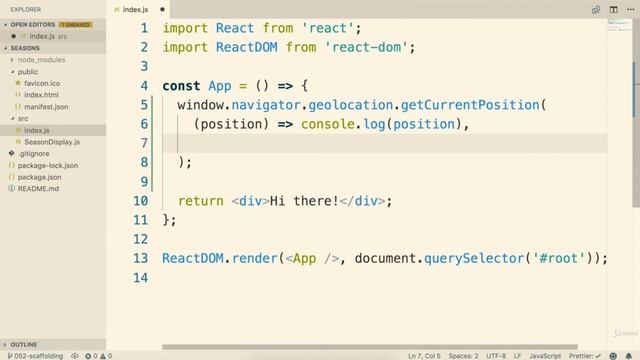
Task: Open manifest.json file
Action: pos(46,107)
